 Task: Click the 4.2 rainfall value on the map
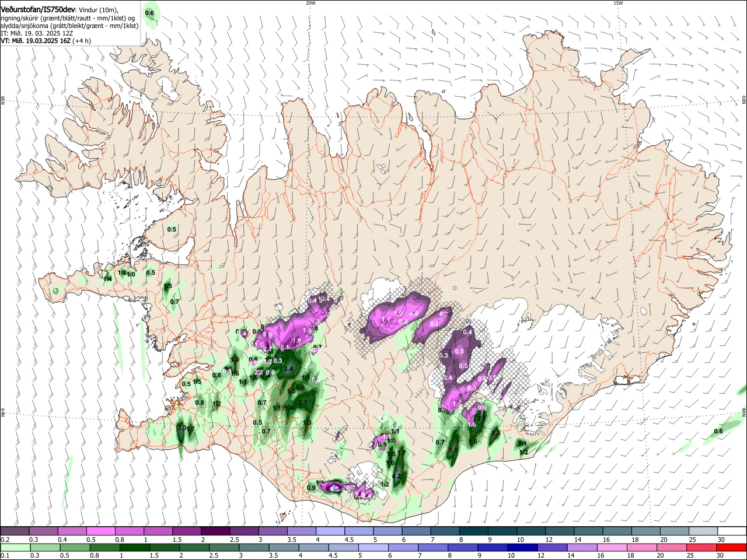(x=396, y=477)
